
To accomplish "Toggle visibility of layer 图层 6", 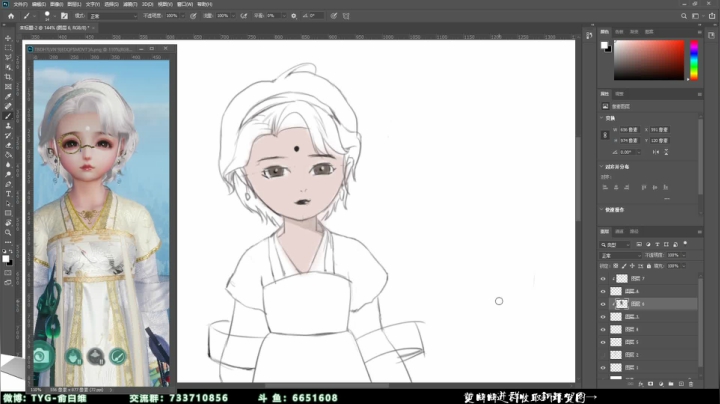I will (603, 304).
